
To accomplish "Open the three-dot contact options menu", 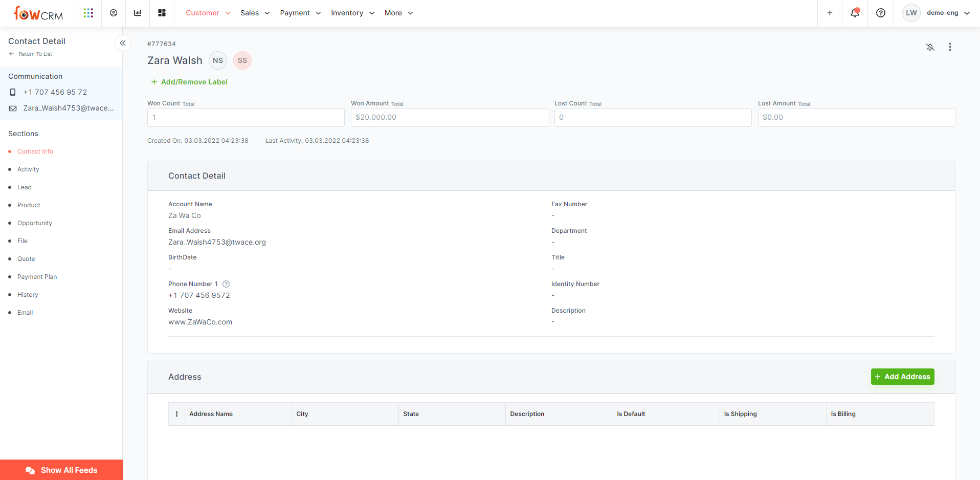I will (950, 47).
